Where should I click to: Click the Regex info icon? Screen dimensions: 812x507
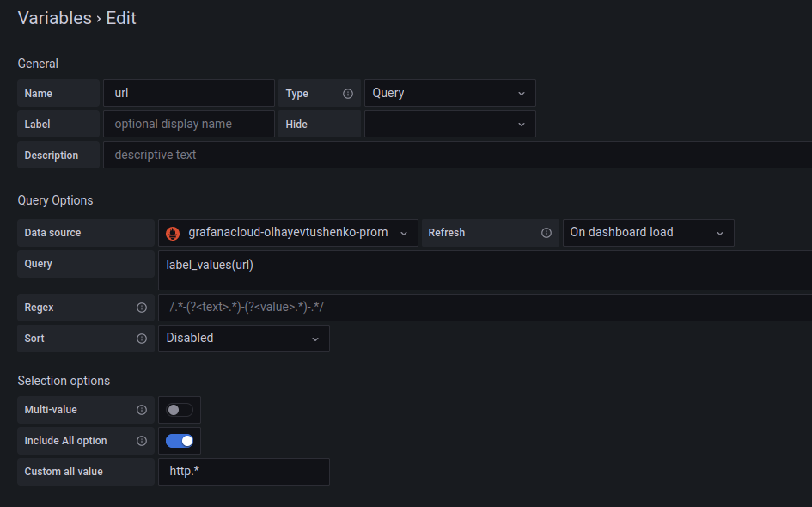(142, 308)
